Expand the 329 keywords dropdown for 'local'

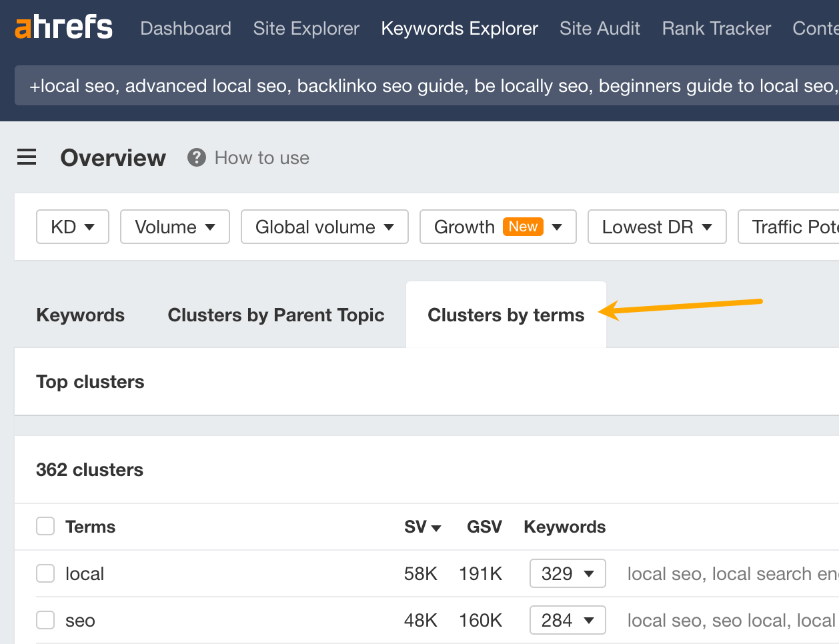point(568,573)
